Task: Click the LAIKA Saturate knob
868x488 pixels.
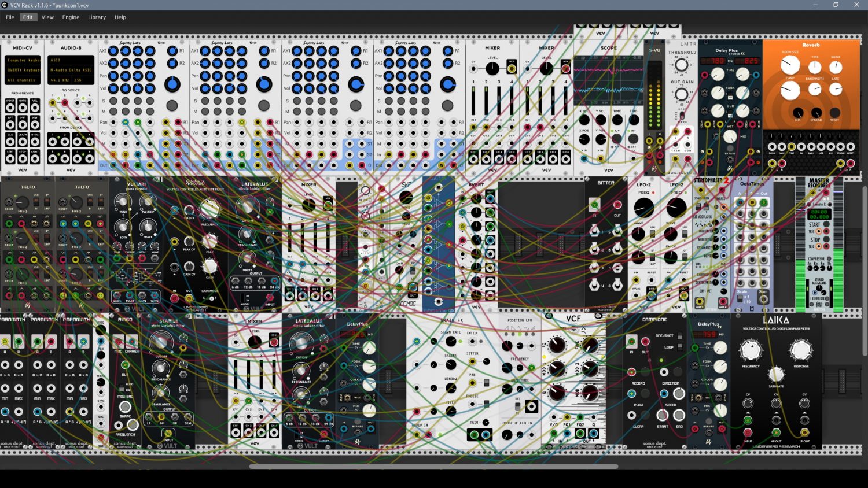Action: 776,374
